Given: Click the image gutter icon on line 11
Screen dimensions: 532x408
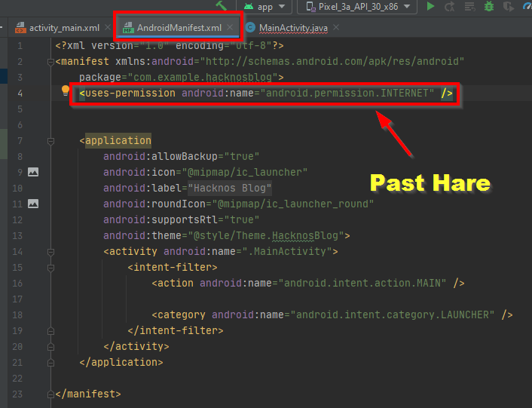Looking at the screenshot, I should click(x=33, y=204).
